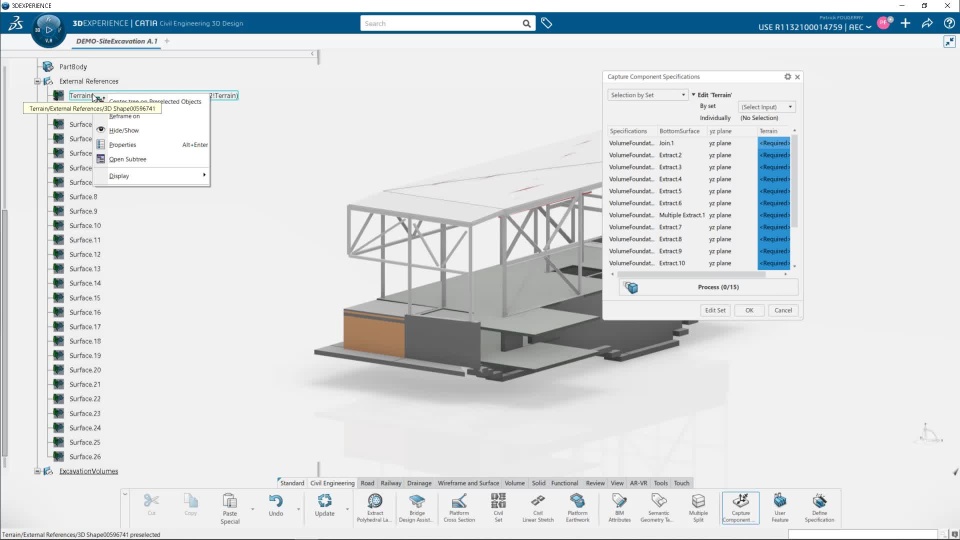This screenshot has height=540, width=960.
Task: Click the process cube icon in dialog
Action: (631, 287)
